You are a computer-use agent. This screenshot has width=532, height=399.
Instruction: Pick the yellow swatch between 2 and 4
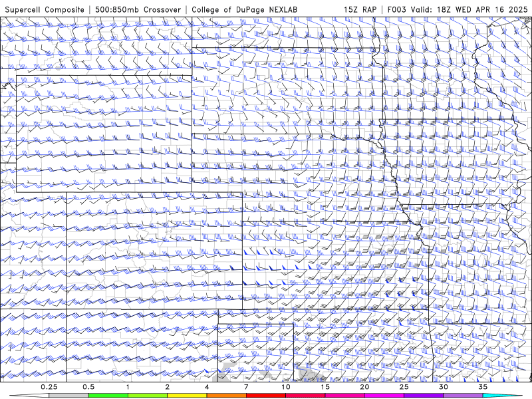pos(187,396)
